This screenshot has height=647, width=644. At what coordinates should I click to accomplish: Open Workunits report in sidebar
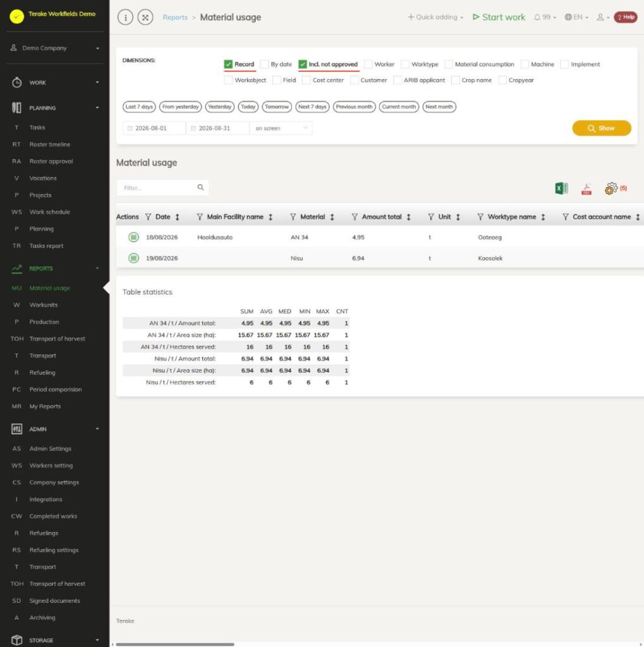(44, 305)
